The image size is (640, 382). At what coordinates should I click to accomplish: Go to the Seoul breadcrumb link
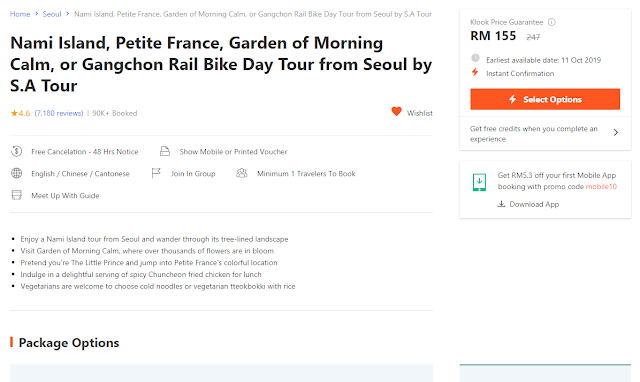coord(52,14)
